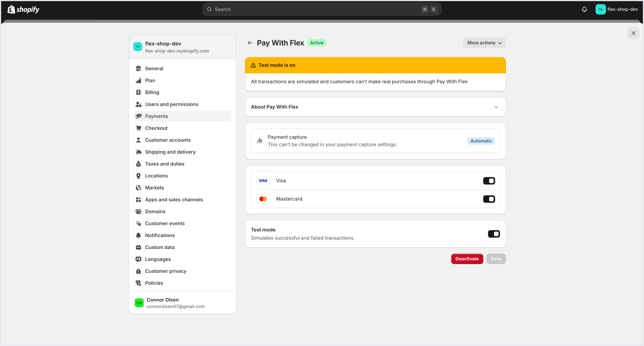Open Plan settings
Screen dimensions: 644x346
coord(182,80)
